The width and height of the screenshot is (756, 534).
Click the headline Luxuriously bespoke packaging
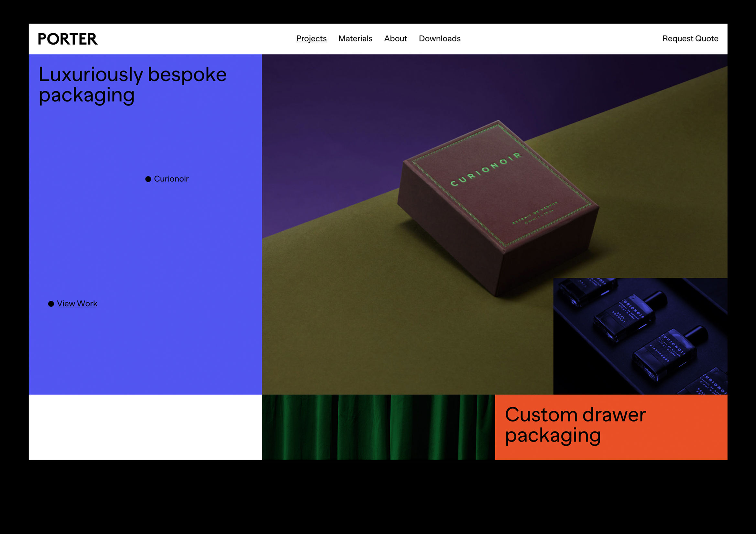pyautogui.click(x=132, y=84)
